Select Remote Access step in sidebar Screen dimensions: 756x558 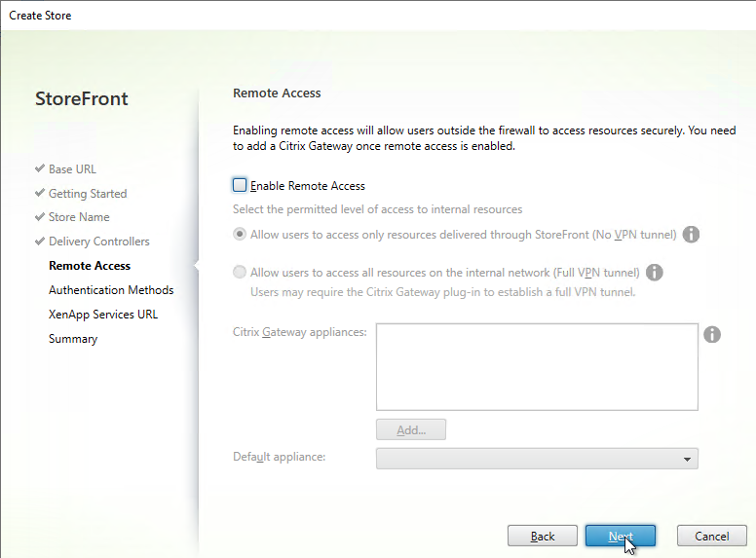90,266
